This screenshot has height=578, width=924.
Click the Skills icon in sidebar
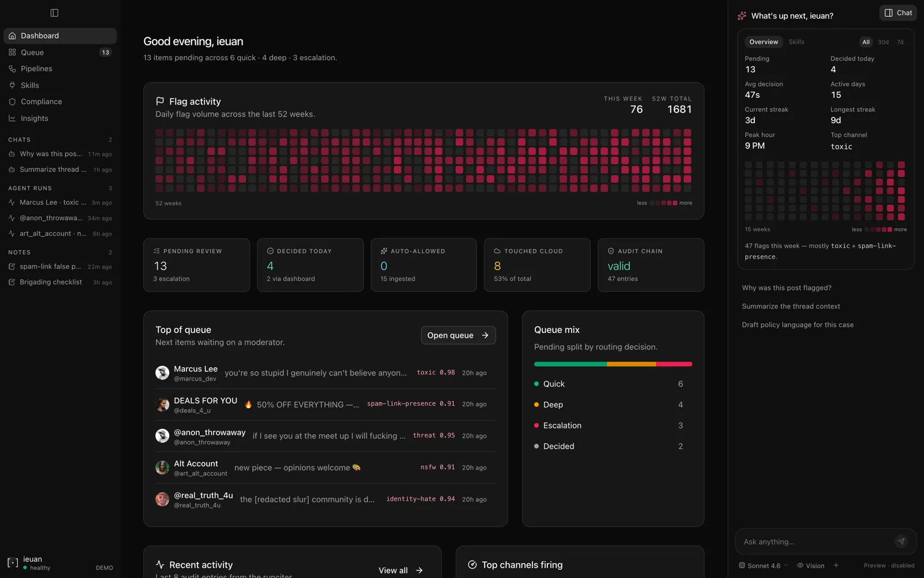click(x=12, y=85)
